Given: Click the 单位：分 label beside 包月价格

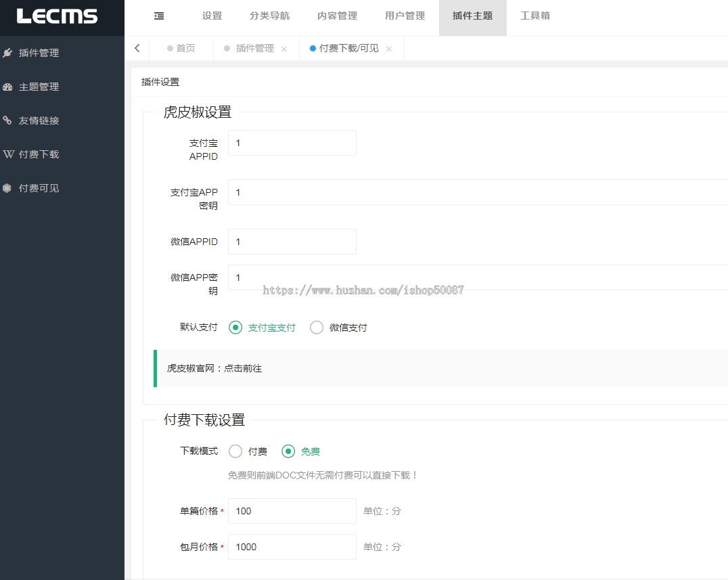Looking at the screenshot, I should [x=382, y=547].
